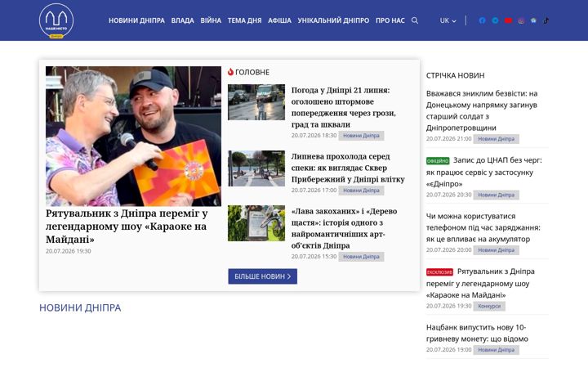Open the YouTube channel icon
Viewport: 588px width, 368px height.
click(508, 20)
